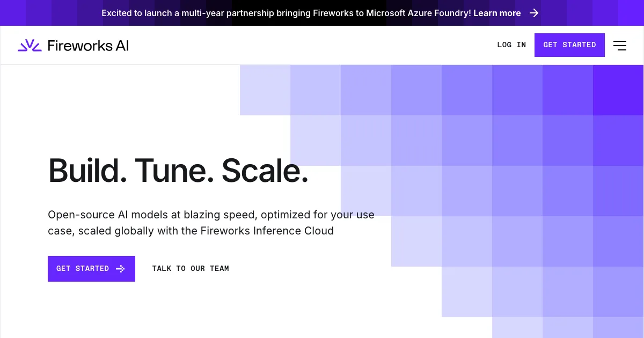644x338 pixels.
Task: Click the word "Excited" starting the banner
Action: tap(119, 13)
